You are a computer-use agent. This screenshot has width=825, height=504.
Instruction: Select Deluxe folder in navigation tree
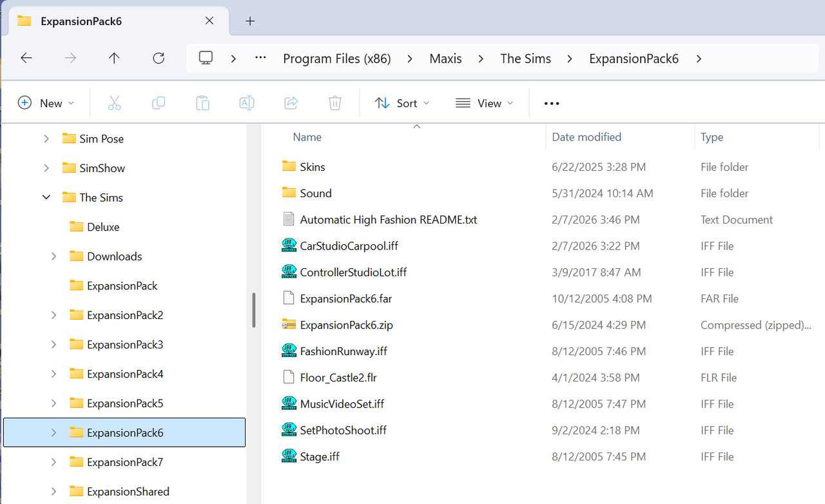coord(103,227)
